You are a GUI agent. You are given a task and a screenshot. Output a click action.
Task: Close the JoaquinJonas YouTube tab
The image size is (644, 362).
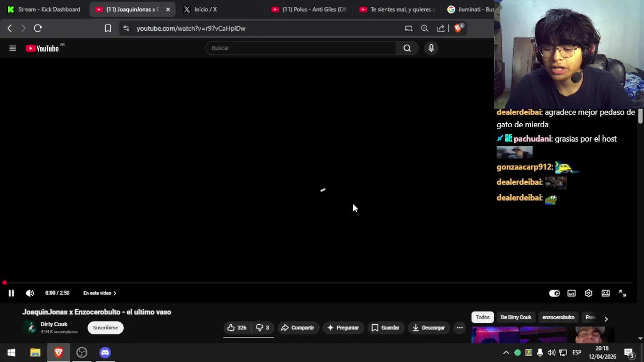pyautogui.click(x=168, y=9)
